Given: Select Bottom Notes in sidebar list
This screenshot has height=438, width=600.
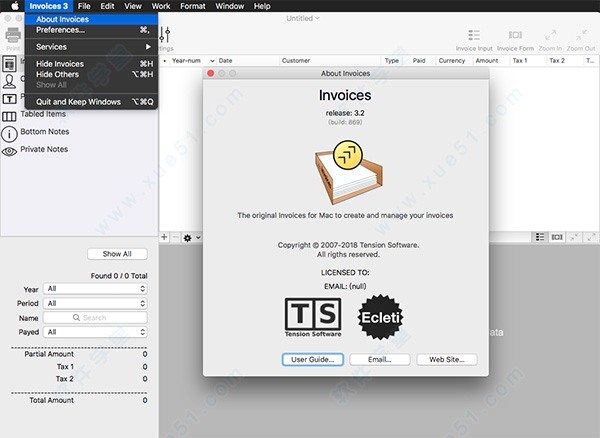Looking at the screenshot, I should click(x=45, y=132).
